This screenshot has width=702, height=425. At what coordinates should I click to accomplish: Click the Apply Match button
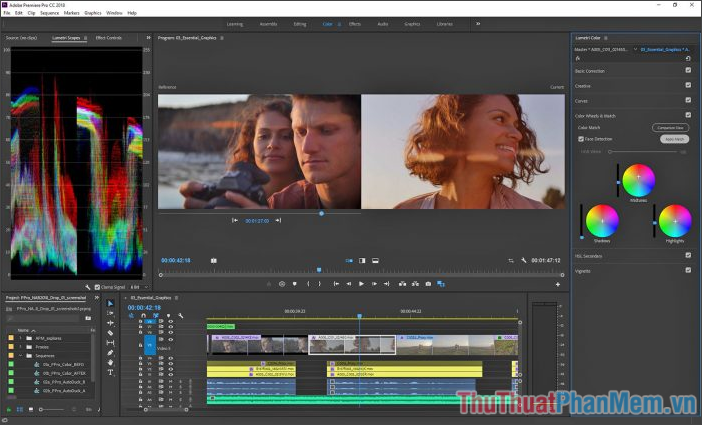pyautogui.click(x=674, y=139)
